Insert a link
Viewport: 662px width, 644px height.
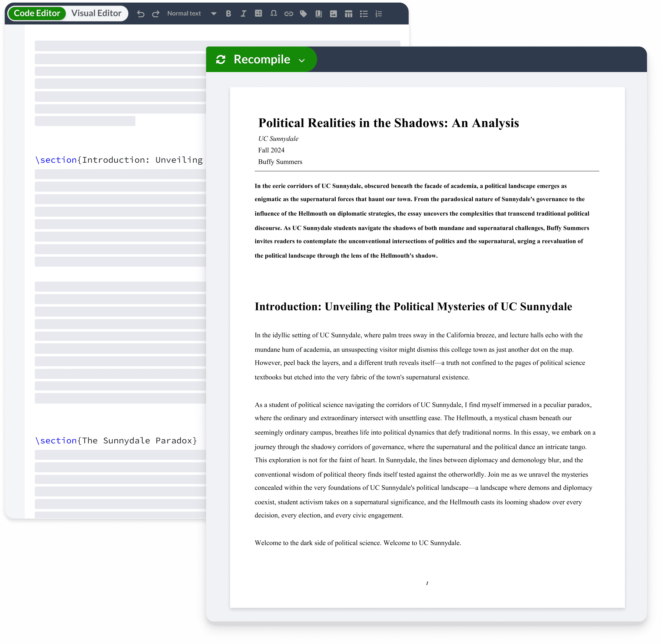pos(288,13)
